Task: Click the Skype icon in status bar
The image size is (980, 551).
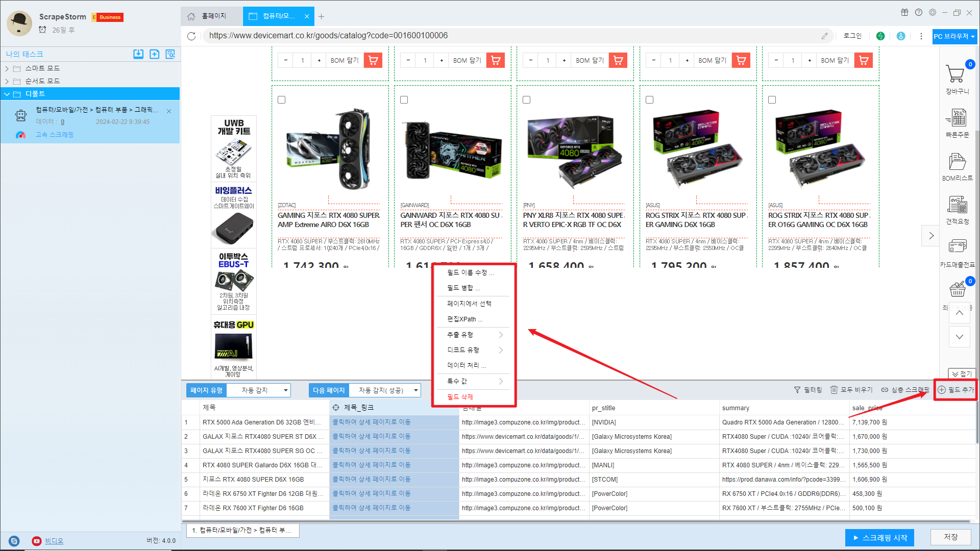Action: [x=14, y=541]
